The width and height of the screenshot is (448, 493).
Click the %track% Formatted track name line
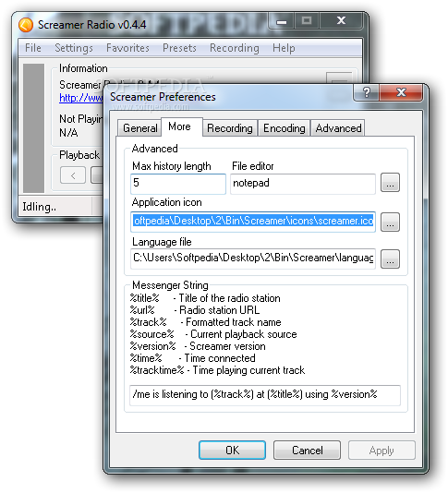[x=206, y=322]
